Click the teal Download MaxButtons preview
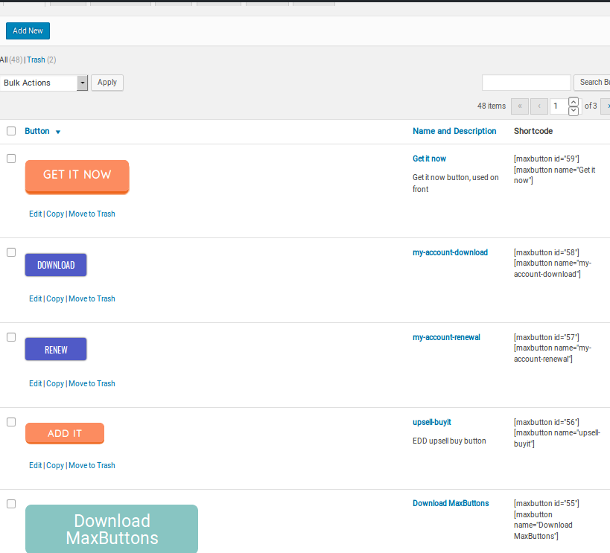The image size is (610, 553). pyautogui.click(x=111, y=529)
